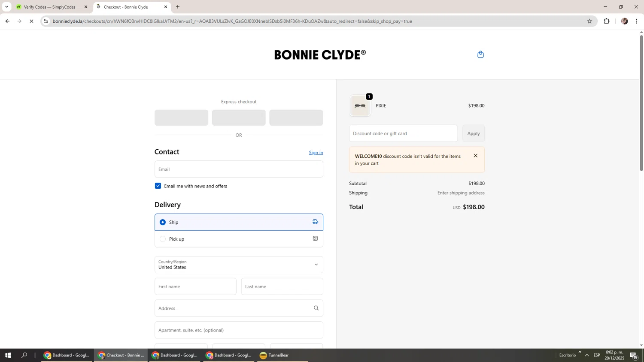Screen dimensions: 644x362
Task: Show hidden system tray icons
Action: pyautogui.click(x=587, y=355)
